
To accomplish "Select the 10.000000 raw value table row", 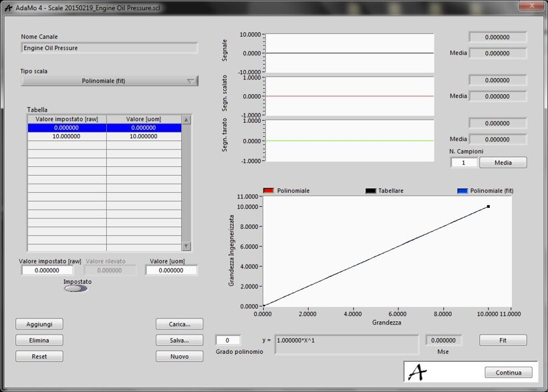I will (x=66, y=136).
